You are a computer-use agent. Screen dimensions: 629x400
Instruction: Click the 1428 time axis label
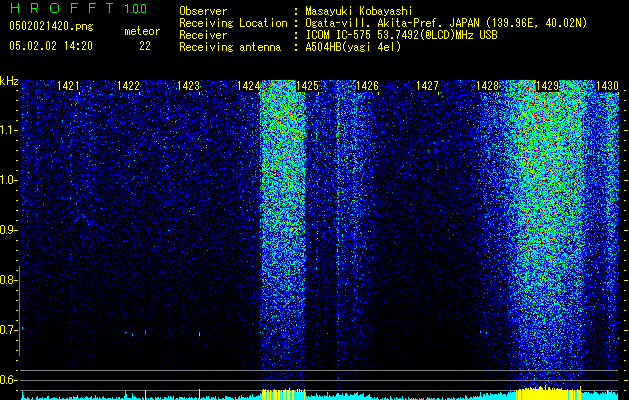[x=487, y=86]
